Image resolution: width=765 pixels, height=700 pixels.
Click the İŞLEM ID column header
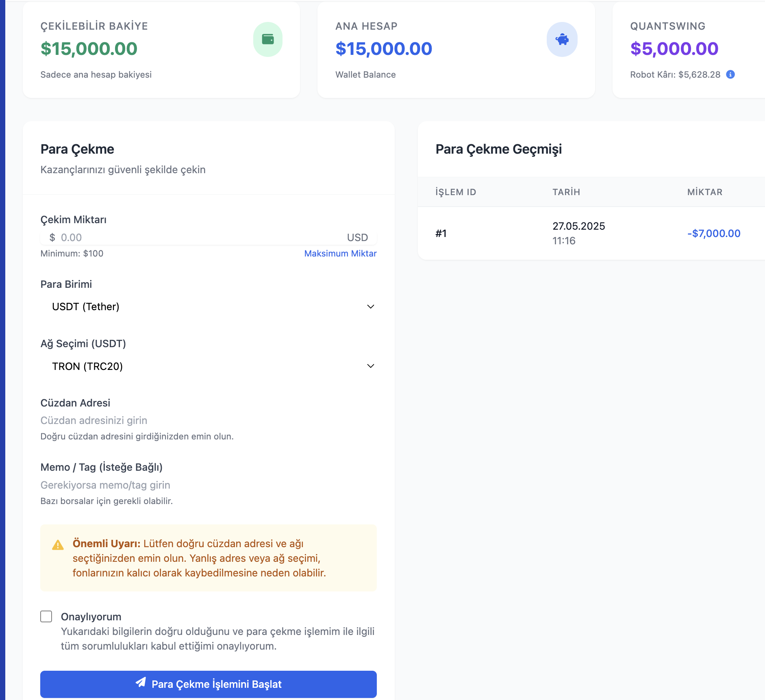click(456, 192)
